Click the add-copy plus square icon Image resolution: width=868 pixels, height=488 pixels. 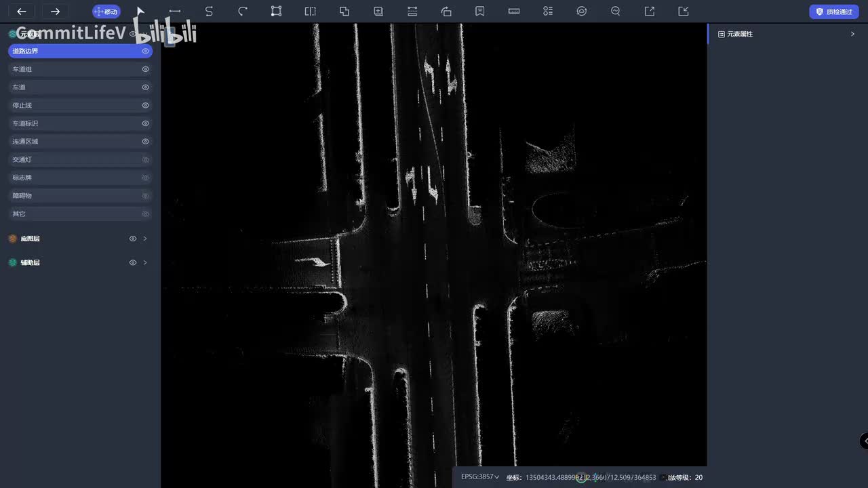pyautogui.click(x=378, y=12)
